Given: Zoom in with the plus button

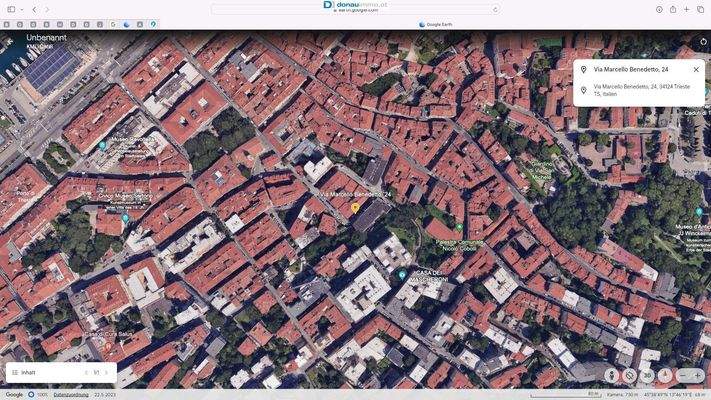Looking at the screenshot, I should coord(697,375).
